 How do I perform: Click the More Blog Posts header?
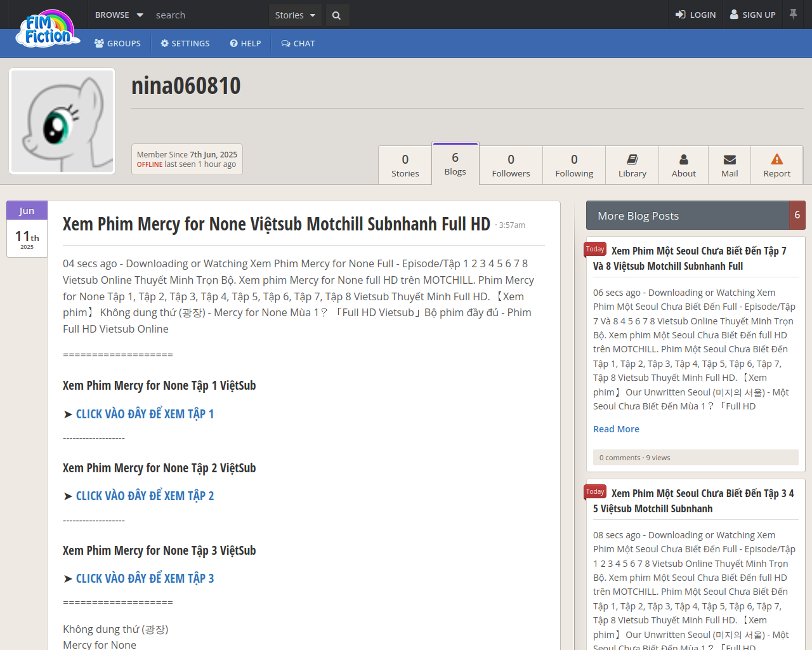[688, 215]
